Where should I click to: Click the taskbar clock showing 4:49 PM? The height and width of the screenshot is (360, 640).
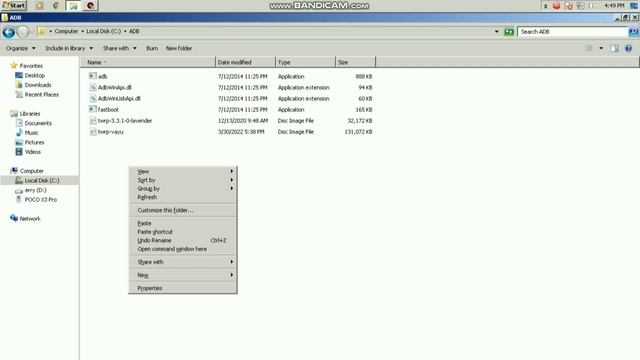pos(614,5)
